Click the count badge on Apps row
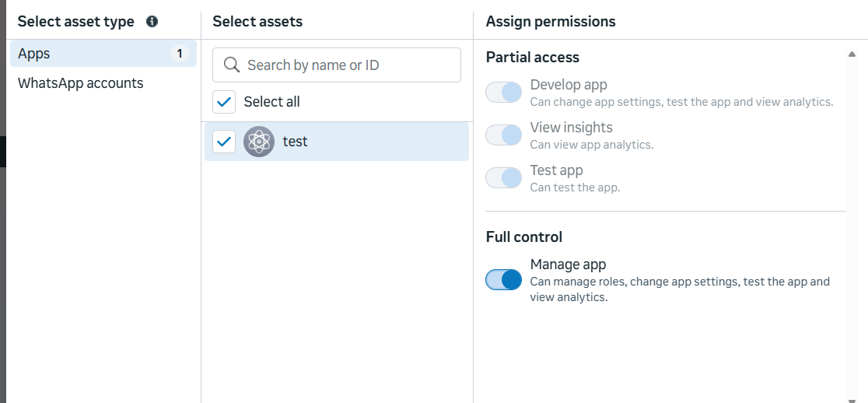This screenshot has height=403, width=868. click(180, 54)
